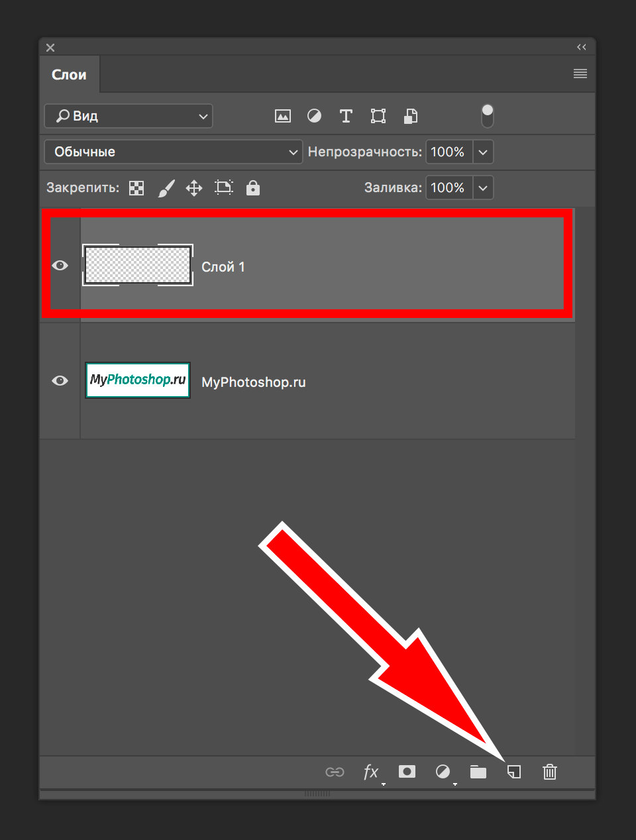Toggle the layer filtering switch
The image size is (636, 840).
tap(488, 117)
